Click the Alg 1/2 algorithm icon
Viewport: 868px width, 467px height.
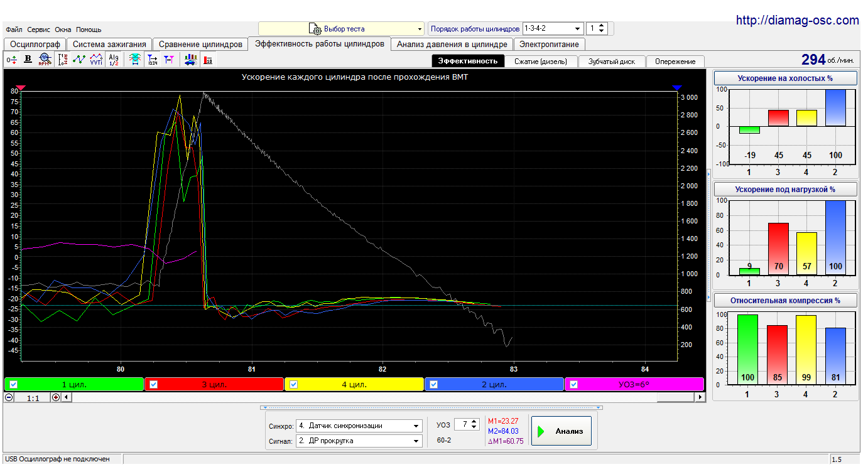coord(114,60)
